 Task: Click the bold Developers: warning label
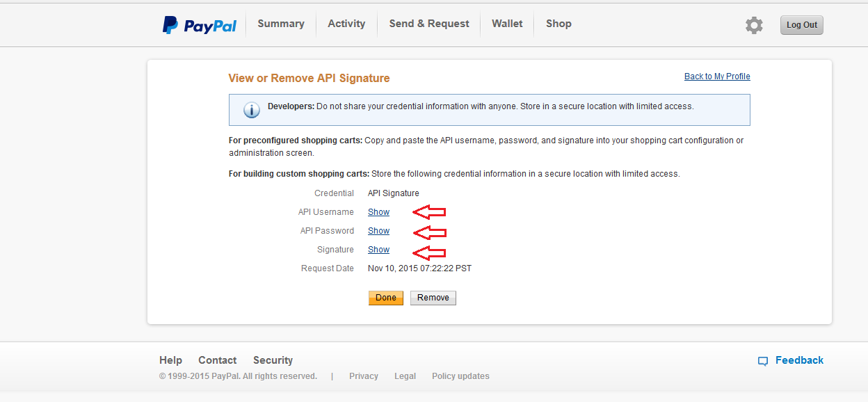click(291, 106)
